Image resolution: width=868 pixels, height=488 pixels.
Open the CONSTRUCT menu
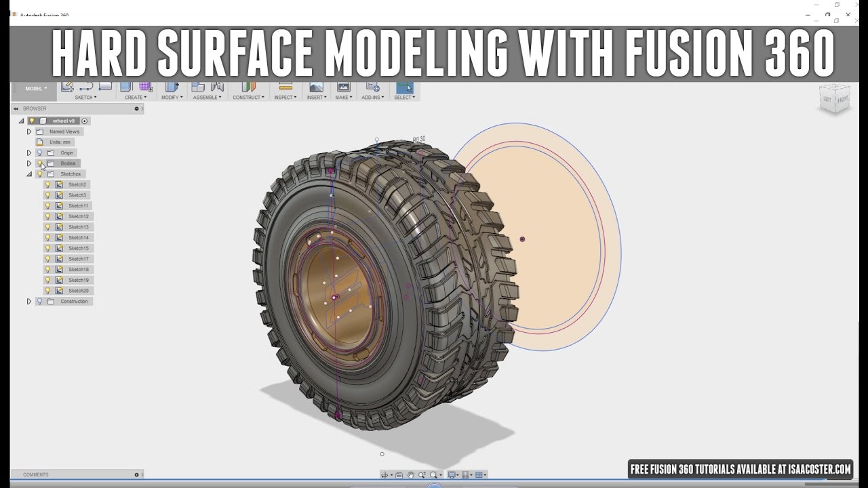pos(248,98)
